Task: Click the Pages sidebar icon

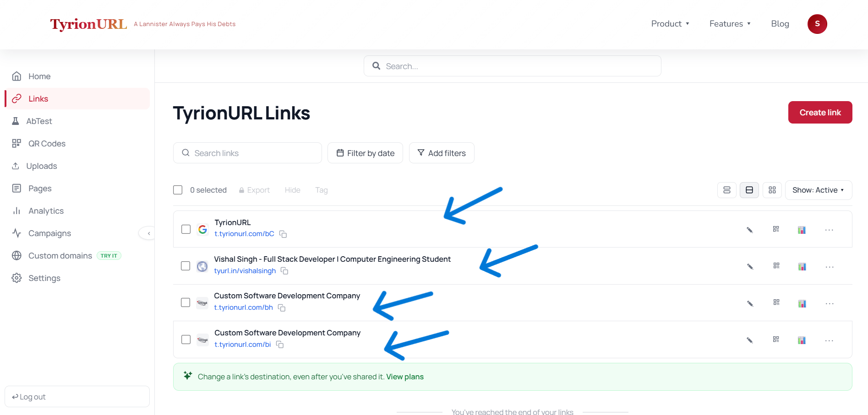Action: pos(16,188)
